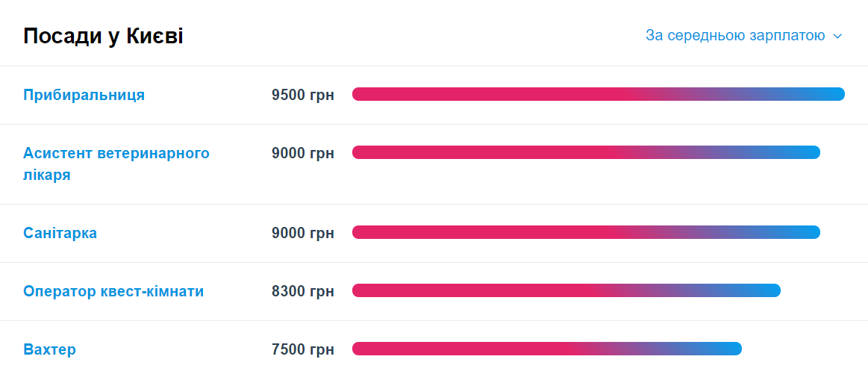Click the 9000 грн value beside Санітарка
This screenshot has width=868, height=377.
coord(303,233)
